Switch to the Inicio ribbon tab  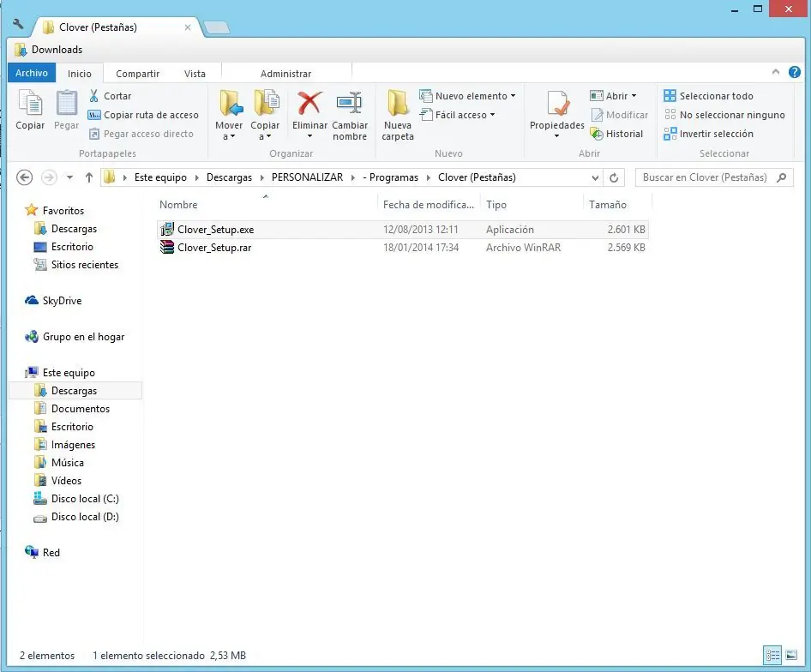coord(80,74)
